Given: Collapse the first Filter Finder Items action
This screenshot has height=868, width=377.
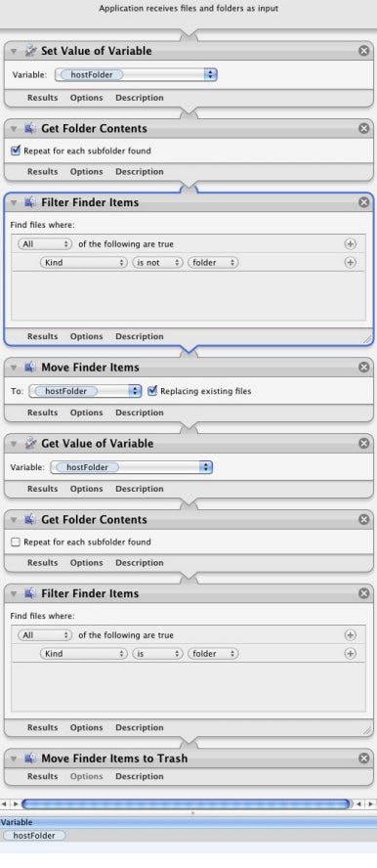Looking at the screenshot, I should tap(14, 202).
